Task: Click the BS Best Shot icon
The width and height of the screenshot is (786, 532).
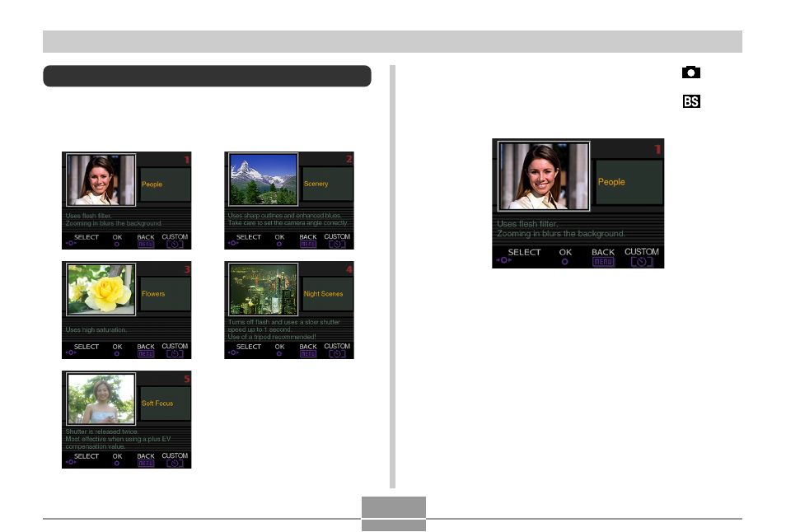Action: [691, 101]
